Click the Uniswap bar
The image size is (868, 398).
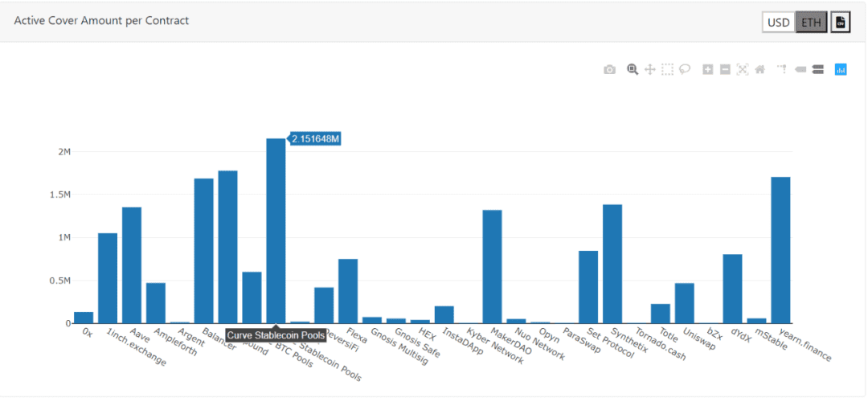coord(684,303)
